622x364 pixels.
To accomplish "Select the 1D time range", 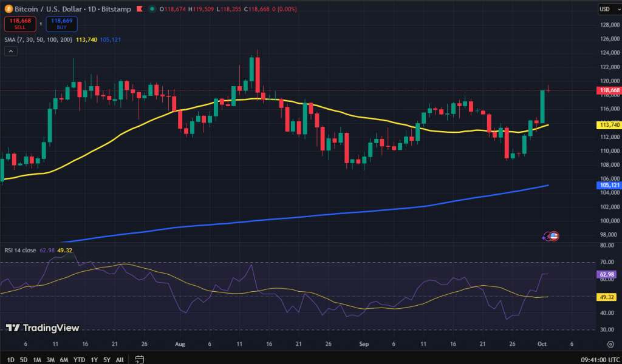I will click(11, 360).
